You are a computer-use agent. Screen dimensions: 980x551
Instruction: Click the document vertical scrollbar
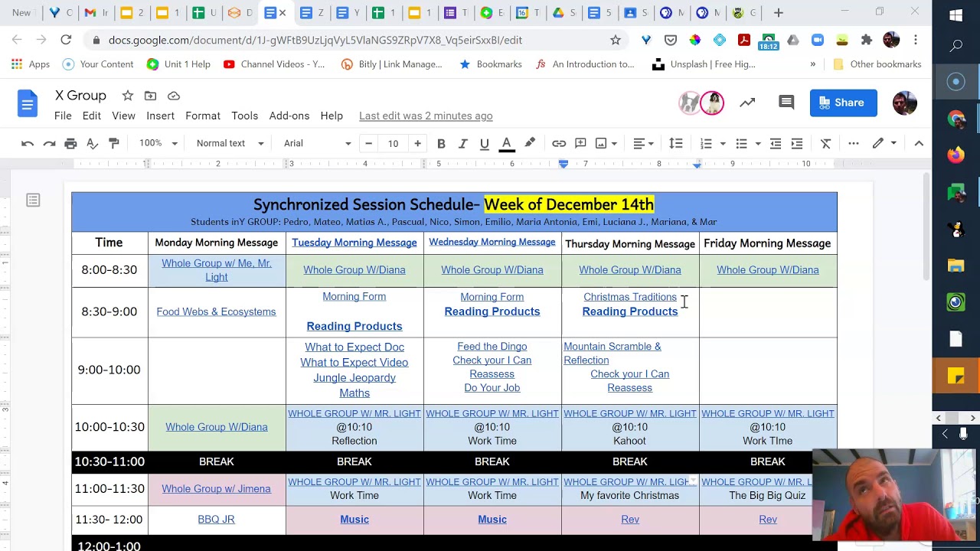(x=926, y=227)
